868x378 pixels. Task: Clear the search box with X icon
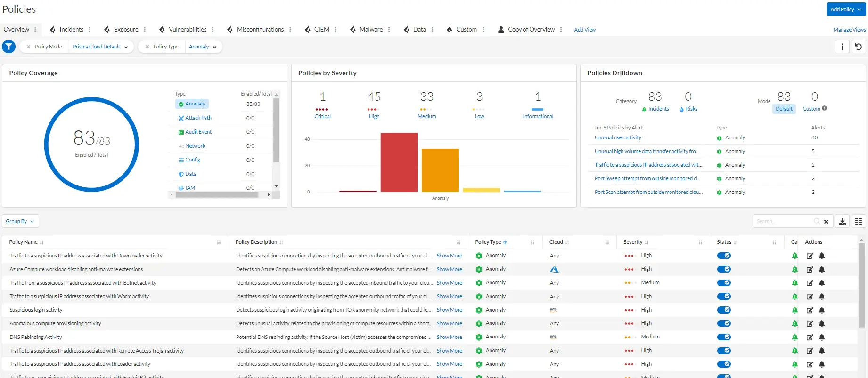pyautogui.click(x=826, y=222)
